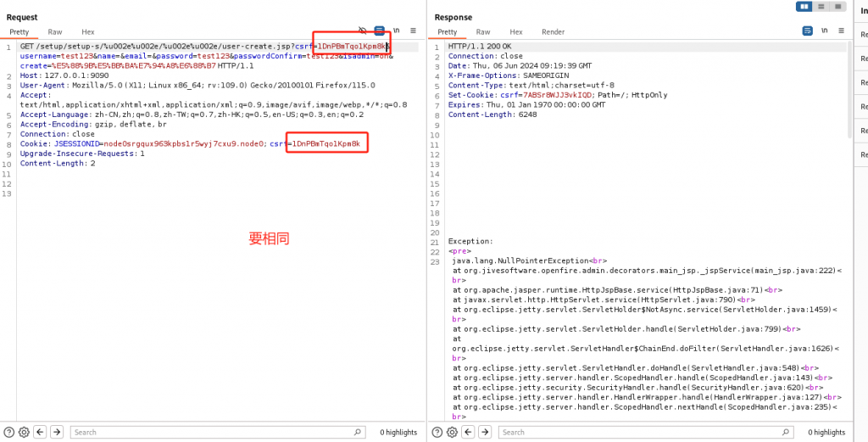Toggle the \n newline display in Response panel
Image resolution: width=868 pixels, height=442 pixels.
click(x=825, y=31)
